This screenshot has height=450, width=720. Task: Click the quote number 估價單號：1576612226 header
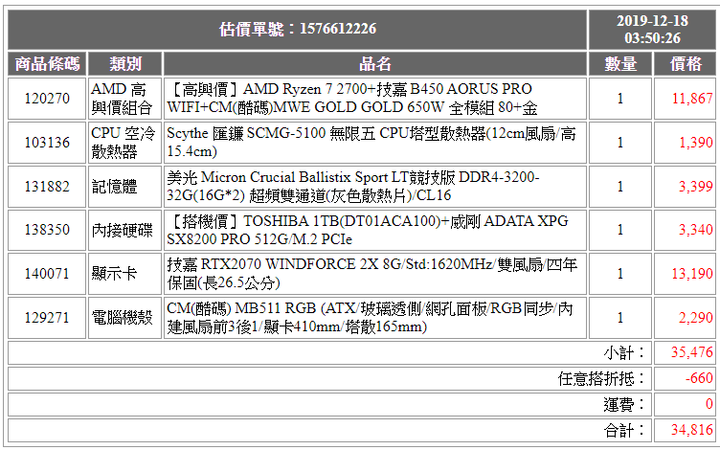pyautogui.click(x=297, y=29)
